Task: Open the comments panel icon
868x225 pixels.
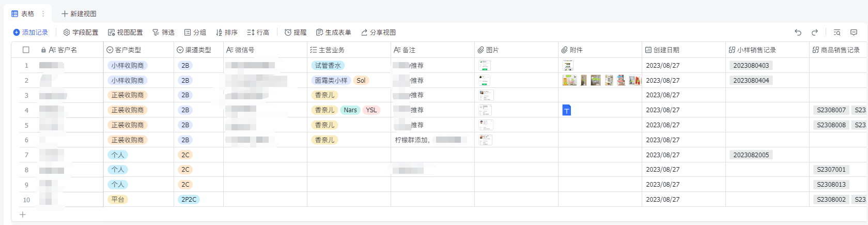Action: [854, 33]
